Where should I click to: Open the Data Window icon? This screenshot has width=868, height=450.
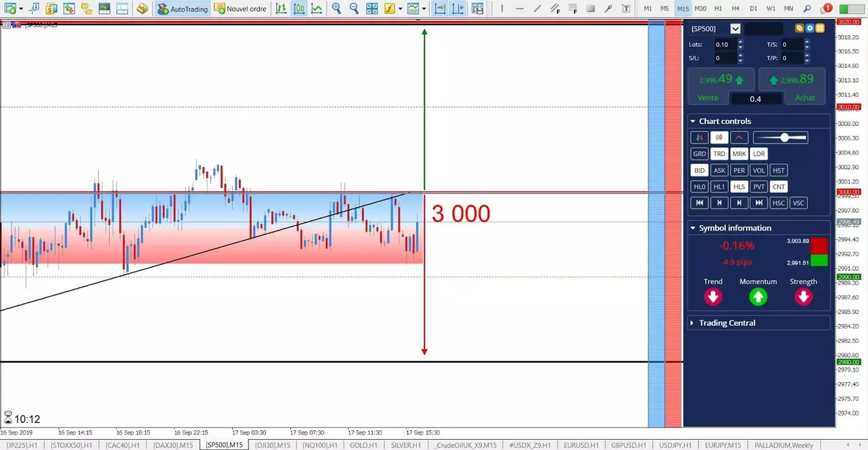pyautogui.click(x=69, y=9)
